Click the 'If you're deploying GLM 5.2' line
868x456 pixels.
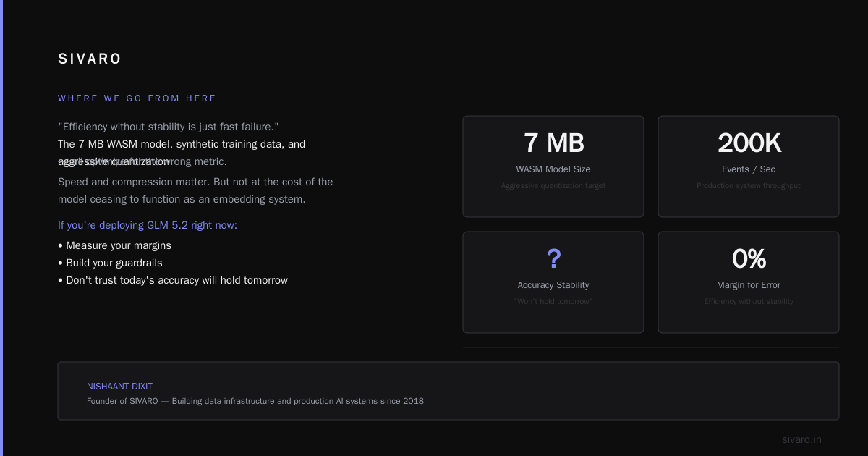(x=148, y=225)
